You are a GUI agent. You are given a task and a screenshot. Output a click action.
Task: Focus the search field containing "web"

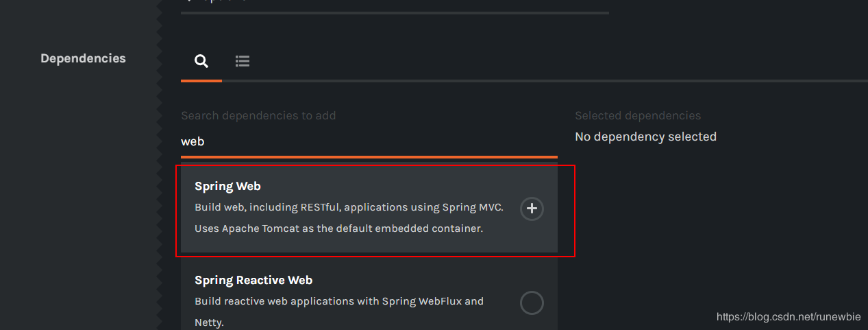pyautogui.click(x=369, y=142)
